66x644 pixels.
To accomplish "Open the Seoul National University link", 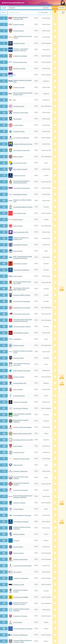I will 20,245.
